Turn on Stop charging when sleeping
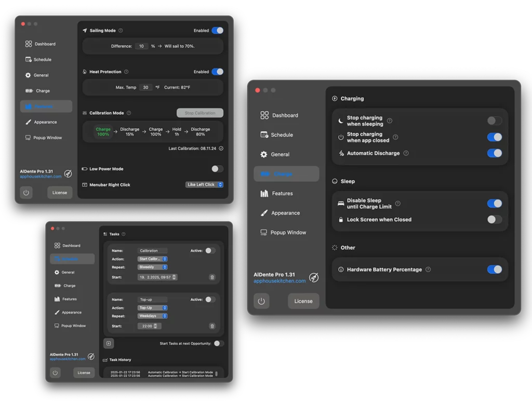 tap(494, 121)
